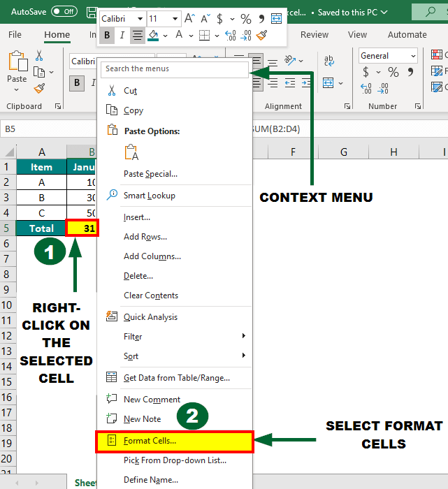Switch to the Automate tab
The height and width of the screenshot is (489, 448).
point(407,35)
